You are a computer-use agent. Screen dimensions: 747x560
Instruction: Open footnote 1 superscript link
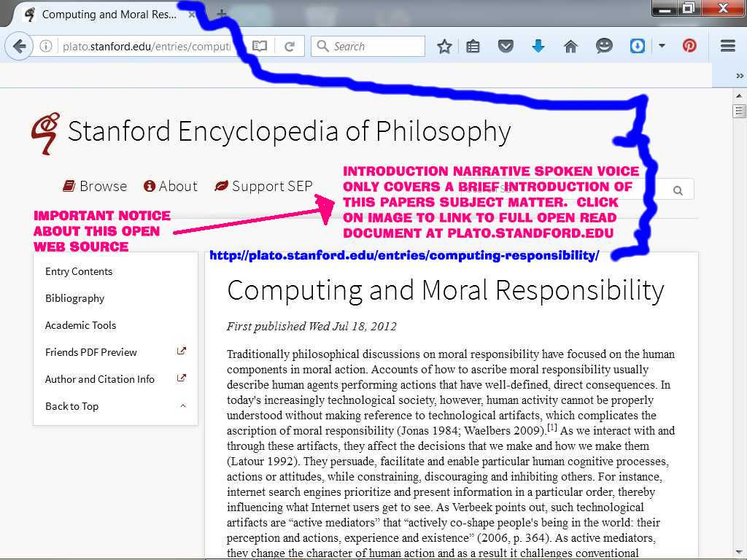(551, 427)
